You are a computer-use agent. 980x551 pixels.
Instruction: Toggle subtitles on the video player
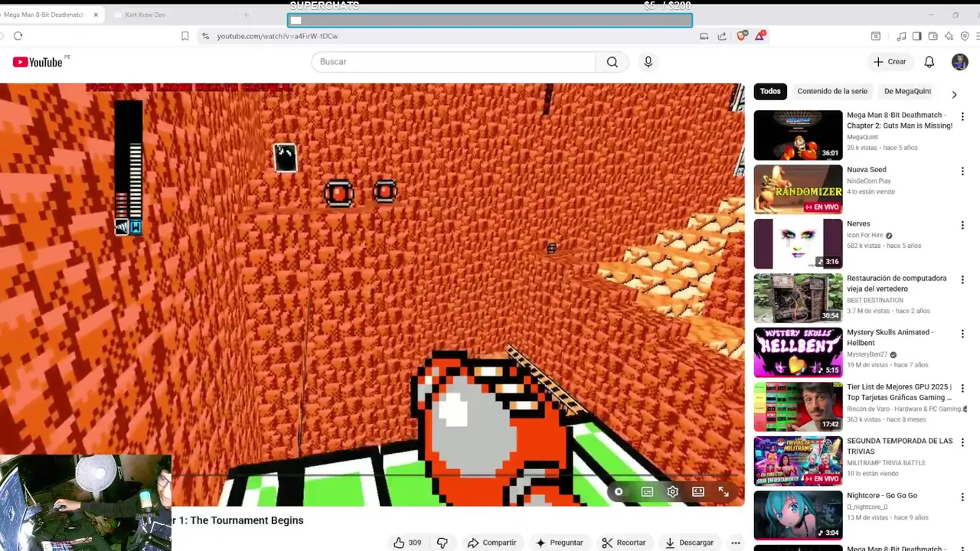click(647, 492)
